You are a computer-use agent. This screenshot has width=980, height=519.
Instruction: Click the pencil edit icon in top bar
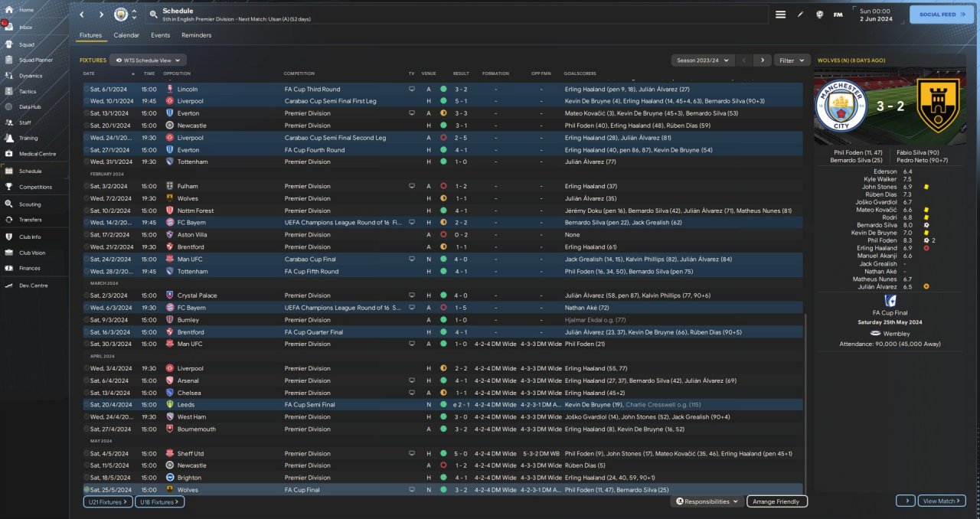coord(801,15)
